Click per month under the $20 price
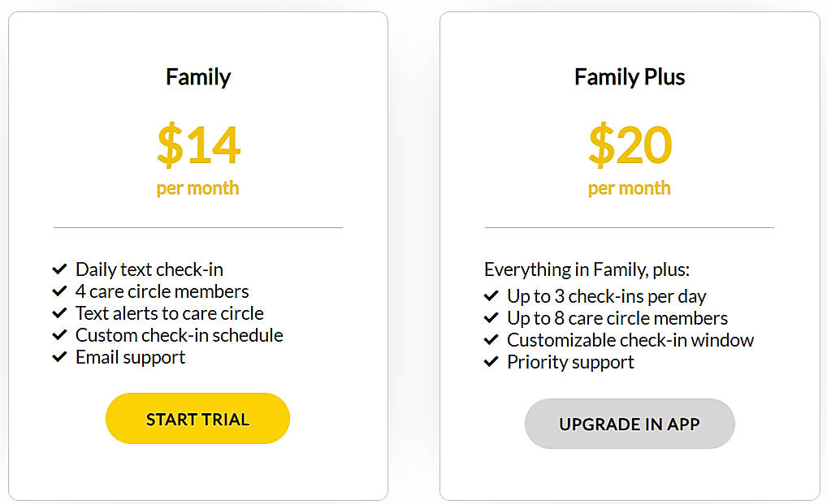 (x=629, y=187)
